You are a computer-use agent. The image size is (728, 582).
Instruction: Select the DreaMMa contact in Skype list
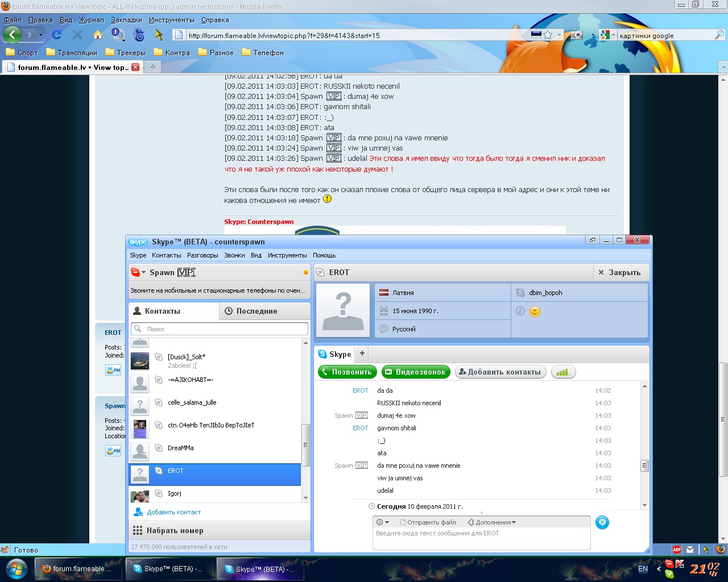coord(215,451)
